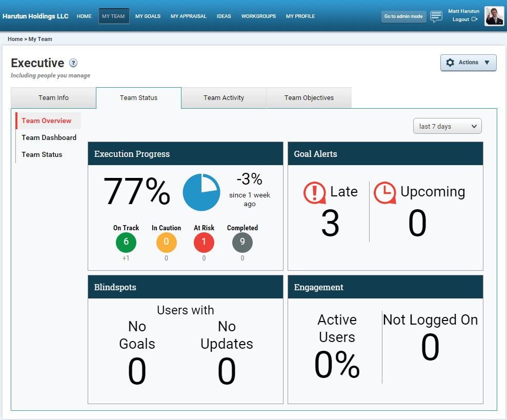
Task: Click the Blindspots panel header
Action: (x=186, y=287)
